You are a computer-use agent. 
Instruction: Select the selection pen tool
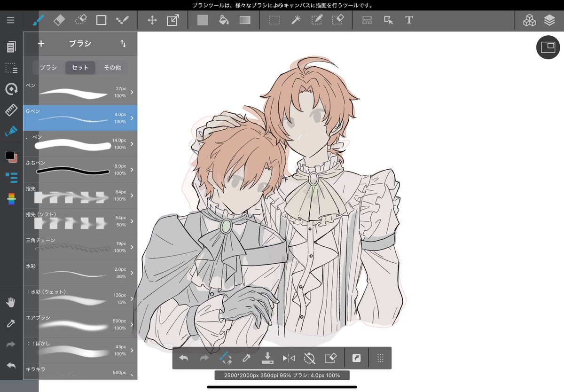click(317, 20)
